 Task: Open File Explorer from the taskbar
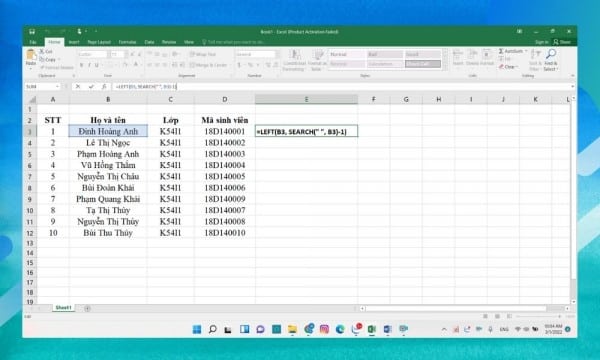coord(292,329)
